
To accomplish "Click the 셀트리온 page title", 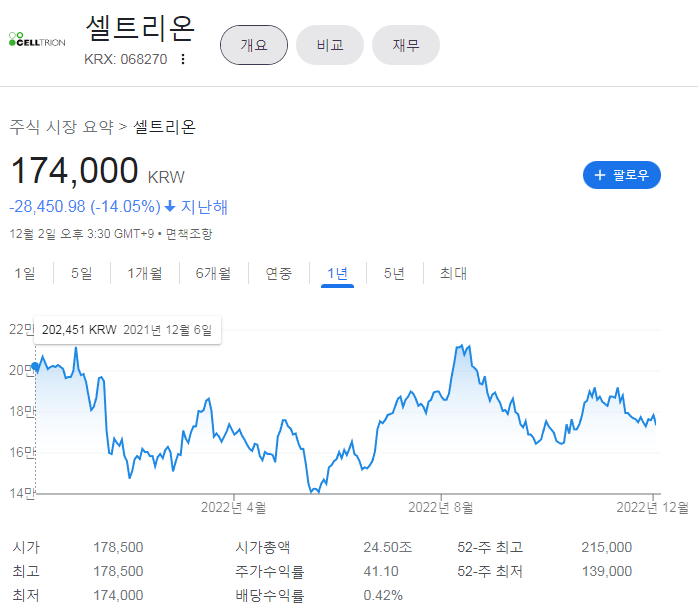I will tap(140, 28).
